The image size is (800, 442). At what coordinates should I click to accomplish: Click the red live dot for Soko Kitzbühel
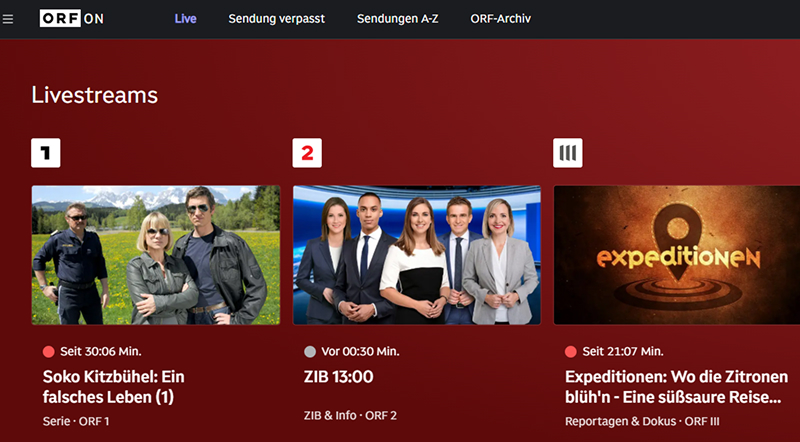pos(48,352)
